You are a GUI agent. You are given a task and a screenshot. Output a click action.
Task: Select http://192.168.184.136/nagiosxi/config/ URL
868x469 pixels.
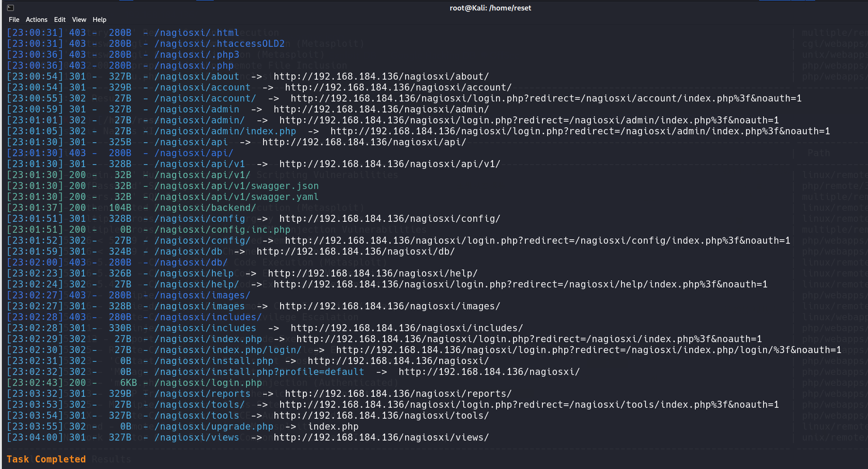[x=389, y=219]
